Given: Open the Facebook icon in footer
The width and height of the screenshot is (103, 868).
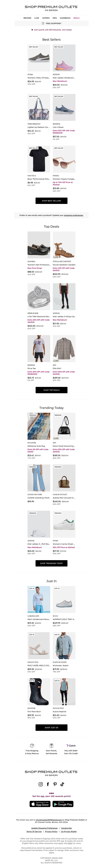Looking at the screenshot, I should (48, 784).
